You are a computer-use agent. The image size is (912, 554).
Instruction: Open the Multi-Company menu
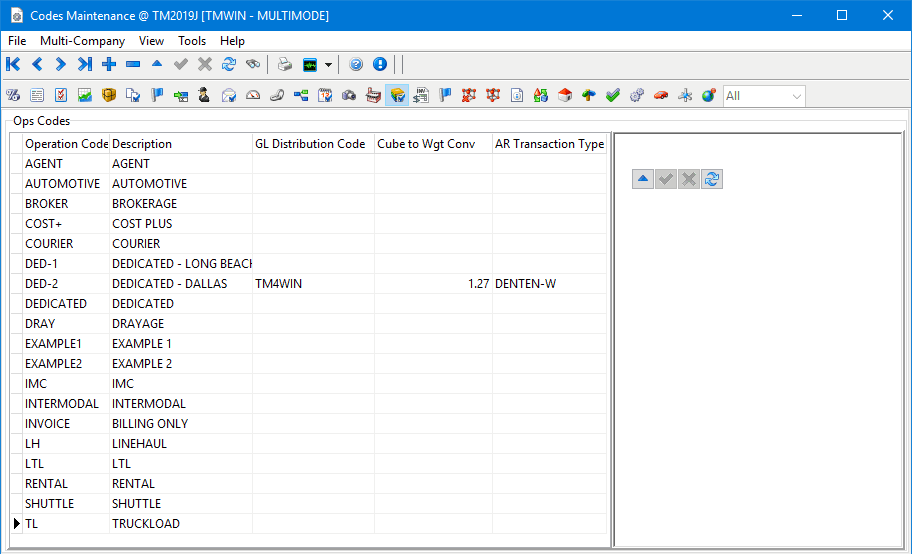[82, 41]
